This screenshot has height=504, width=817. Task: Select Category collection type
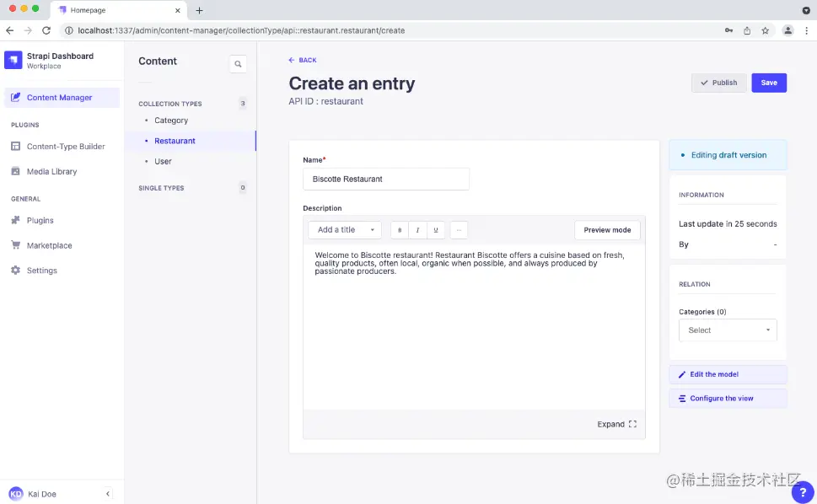(171, 121)
